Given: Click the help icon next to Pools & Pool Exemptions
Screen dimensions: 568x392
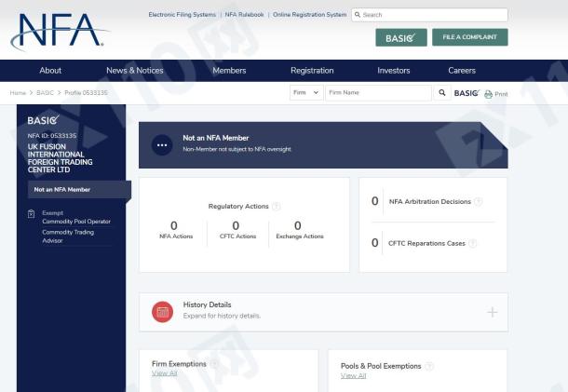Looking at the screenshot, I should (x=429, y=366).
